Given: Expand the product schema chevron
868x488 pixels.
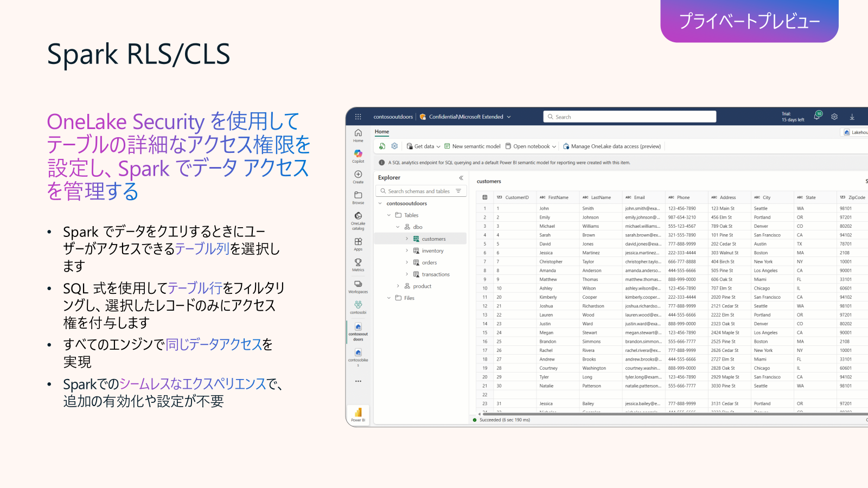Looking at the screenshot, I should (398, 286).
